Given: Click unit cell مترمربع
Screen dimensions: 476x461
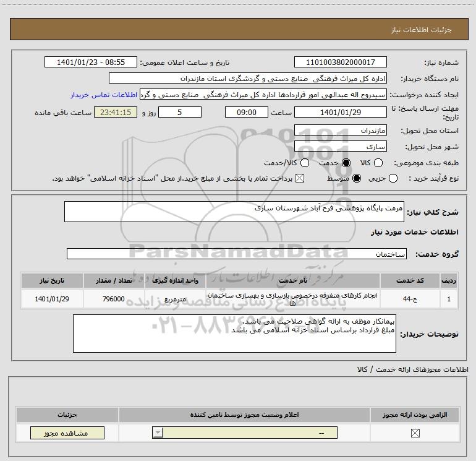Looking at the screenshot, I should click(175, 299).
